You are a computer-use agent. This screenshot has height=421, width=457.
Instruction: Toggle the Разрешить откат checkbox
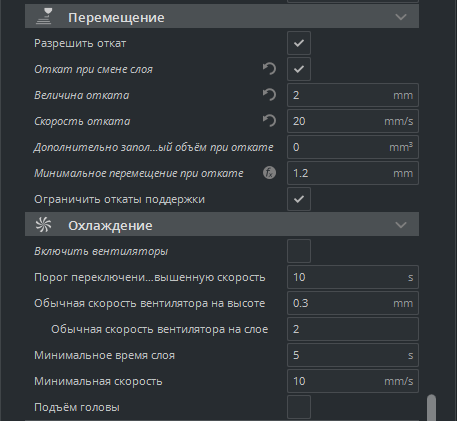tap(299, 43)
